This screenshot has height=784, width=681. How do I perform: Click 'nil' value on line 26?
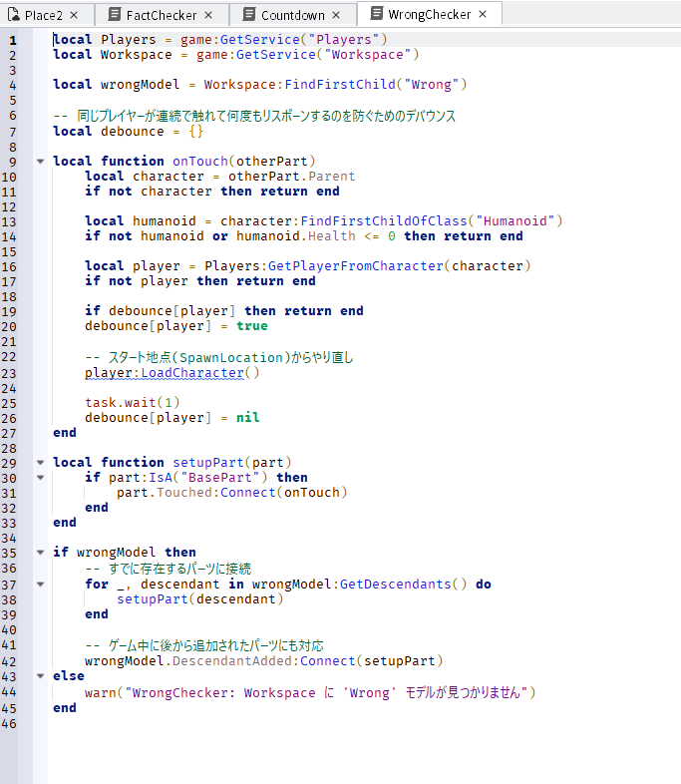pyautogui.click(x=248, y=418)
